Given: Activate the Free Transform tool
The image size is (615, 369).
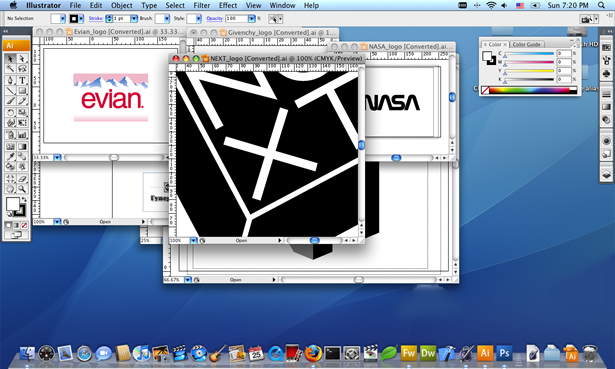Looking at the screenshot, I should tap(22, 123).
